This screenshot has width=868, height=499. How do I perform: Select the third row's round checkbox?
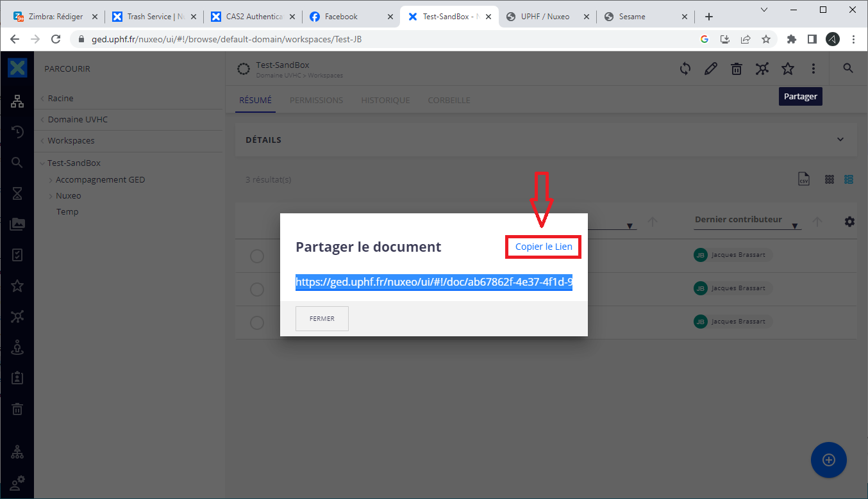pos(257,323)
